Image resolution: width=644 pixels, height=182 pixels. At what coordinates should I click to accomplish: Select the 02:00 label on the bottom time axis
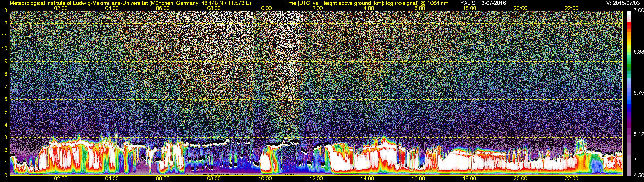tap(61, 179)
